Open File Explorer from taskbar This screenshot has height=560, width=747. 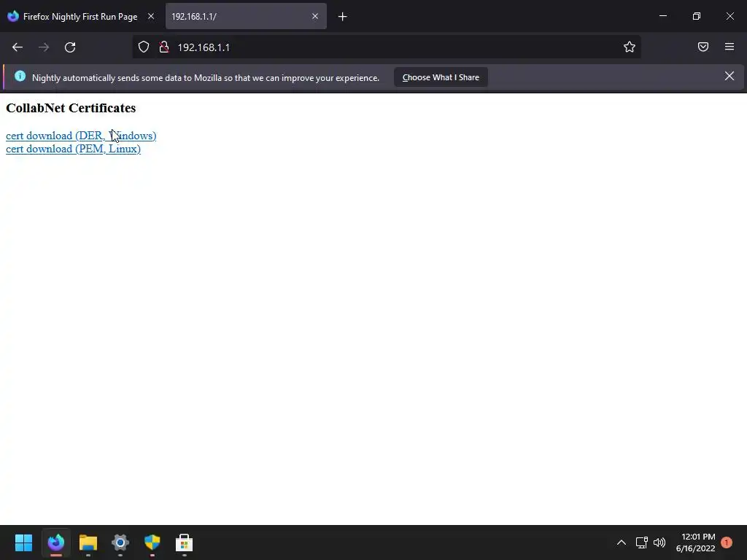[x=88, y=542]
